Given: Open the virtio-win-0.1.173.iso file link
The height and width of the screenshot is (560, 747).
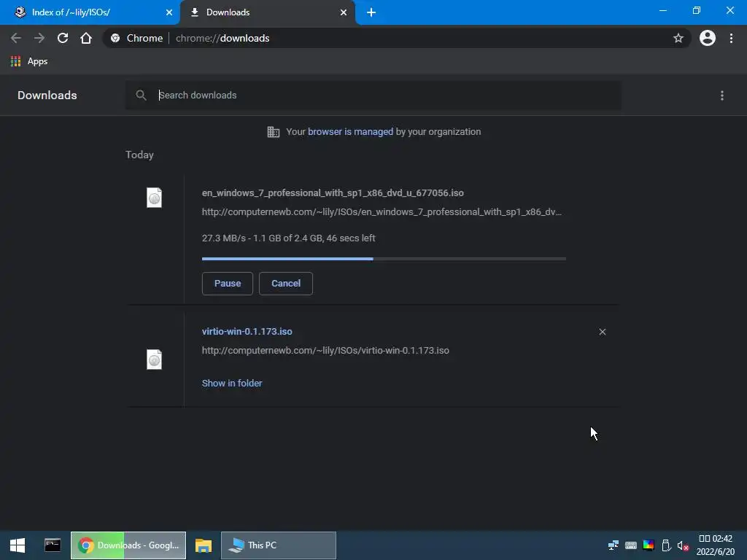Looking at the screenshot, I should tap(247, 332).
